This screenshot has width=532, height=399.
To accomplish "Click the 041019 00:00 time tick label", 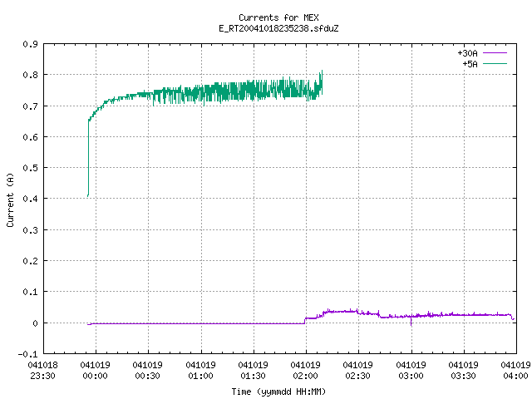I will 96,371.
